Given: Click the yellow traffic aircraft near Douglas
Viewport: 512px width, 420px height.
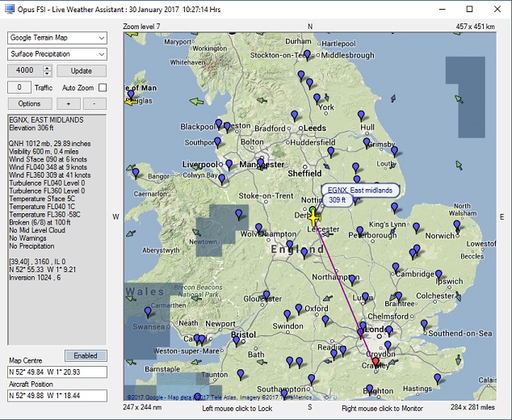Looking at the screenshot, I should click(x=132, y=103).
